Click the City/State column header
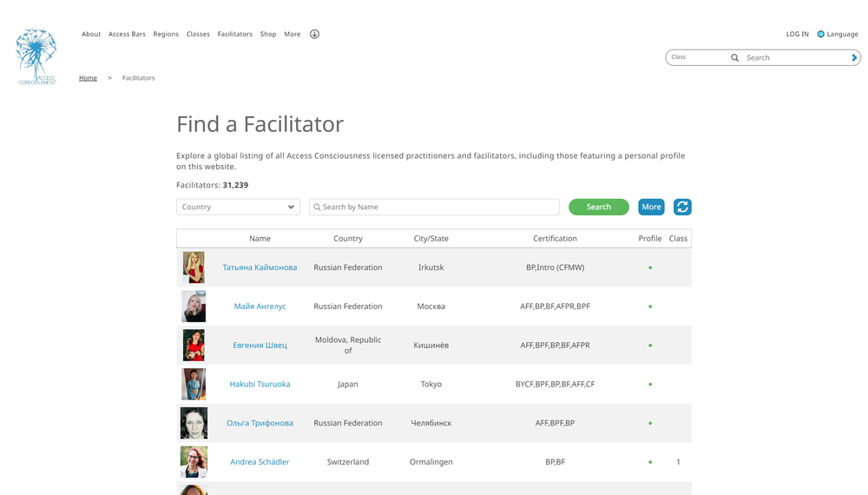The height and width of the screenshot is (495, 868). (431, 239)
